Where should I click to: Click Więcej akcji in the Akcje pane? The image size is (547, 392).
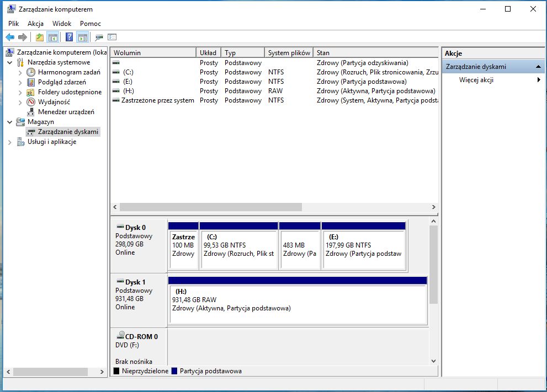(476, 80)
